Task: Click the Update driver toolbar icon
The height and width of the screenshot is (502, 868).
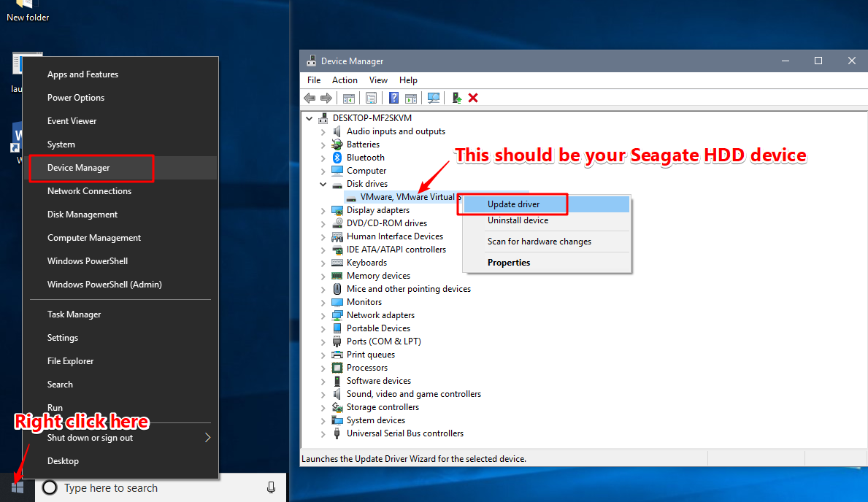Action: tap(458, 98)
